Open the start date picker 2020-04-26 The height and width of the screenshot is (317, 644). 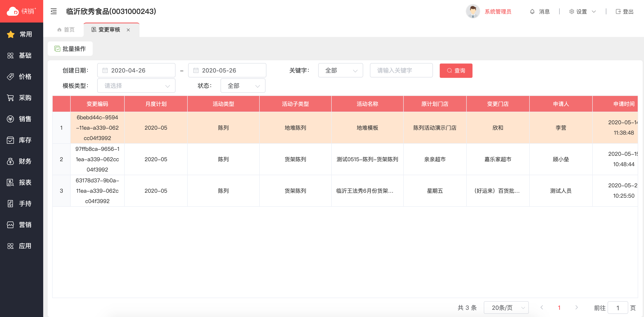(x=136, y=70)
